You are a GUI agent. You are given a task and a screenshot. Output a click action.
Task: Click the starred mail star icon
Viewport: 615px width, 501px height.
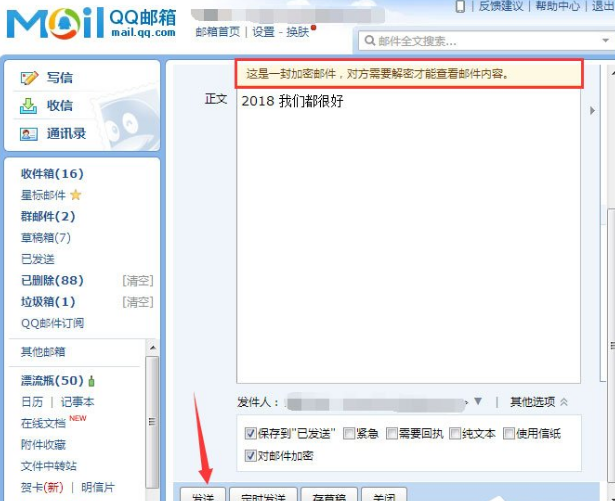coord(76,195)
